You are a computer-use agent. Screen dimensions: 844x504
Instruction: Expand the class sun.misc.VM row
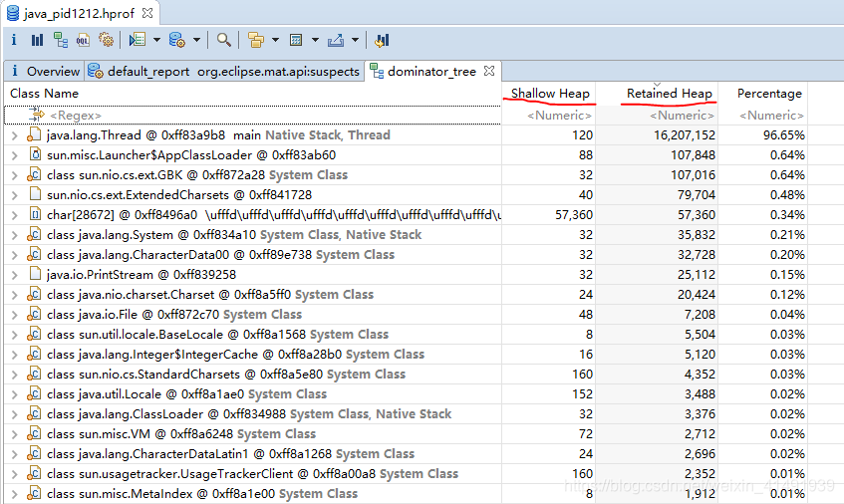click(15, 434)
